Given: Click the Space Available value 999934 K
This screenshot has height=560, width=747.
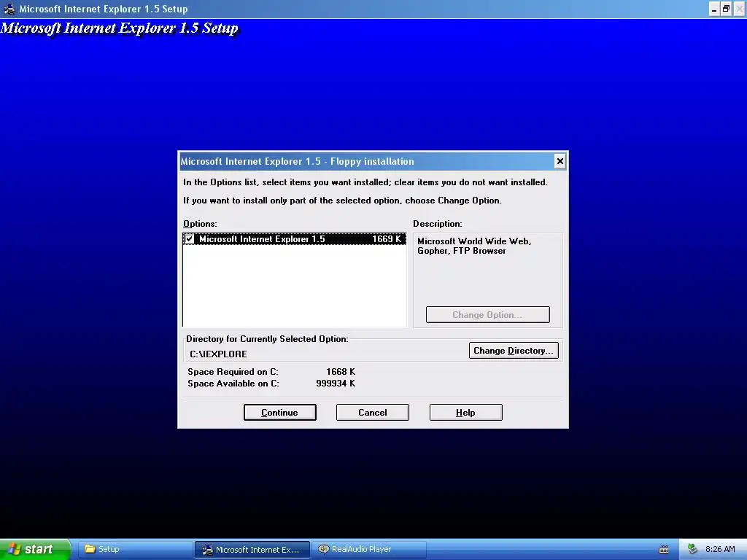Looking at the screenshot, I should pyautogui.click(x=336, y=384).
